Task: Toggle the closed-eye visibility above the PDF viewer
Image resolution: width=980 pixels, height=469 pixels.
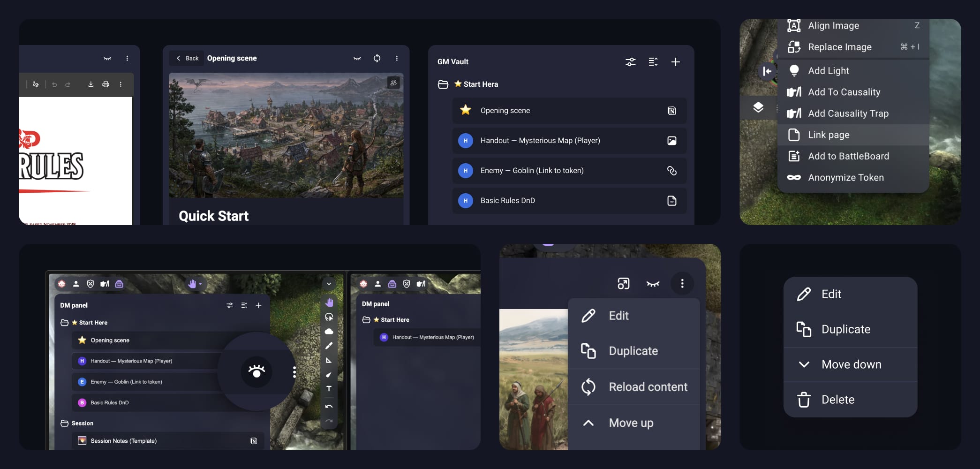Action: point(107,58)
